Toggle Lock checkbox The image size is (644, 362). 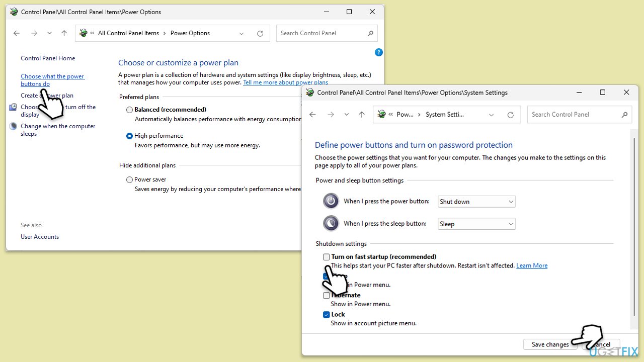click(327, 315)
